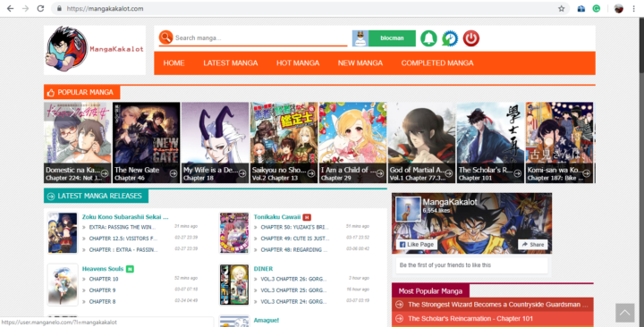Screen dimensions: 644x327
Task: Click the MangaKakalot logo image
Action: [95, 50]
